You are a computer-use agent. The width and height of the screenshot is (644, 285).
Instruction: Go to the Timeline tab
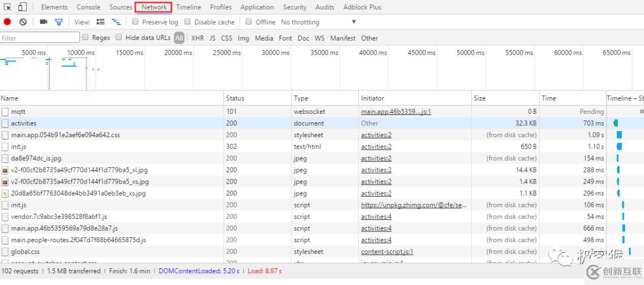point(188,7)
